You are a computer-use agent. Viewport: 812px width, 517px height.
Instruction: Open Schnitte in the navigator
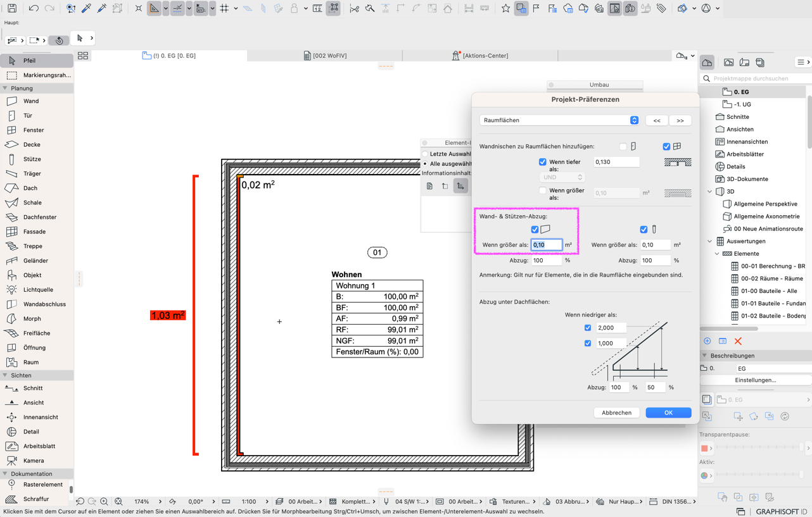click(x=738, y=117)
